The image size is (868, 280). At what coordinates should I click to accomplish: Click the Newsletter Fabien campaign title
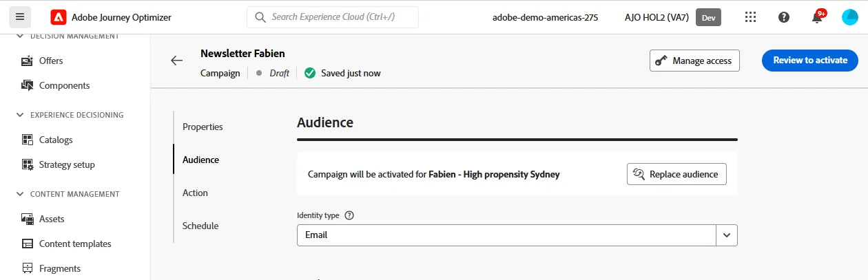point(242,53)
